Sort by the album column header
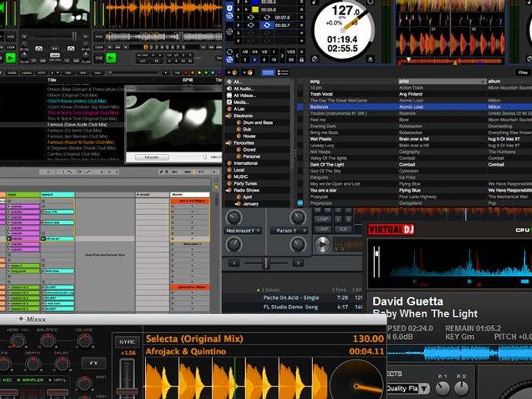Image resolution: width=532 pixels, height=399 pixels. [x=510, y=82]
